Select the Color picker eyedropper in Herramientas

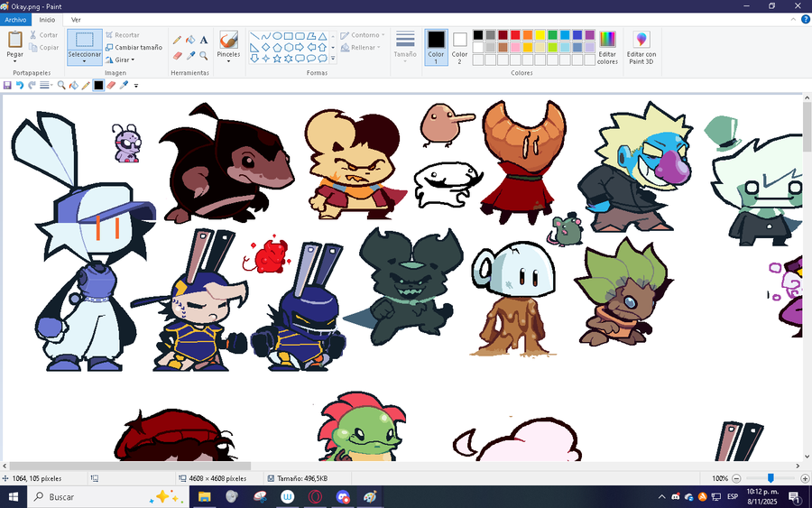190,55
